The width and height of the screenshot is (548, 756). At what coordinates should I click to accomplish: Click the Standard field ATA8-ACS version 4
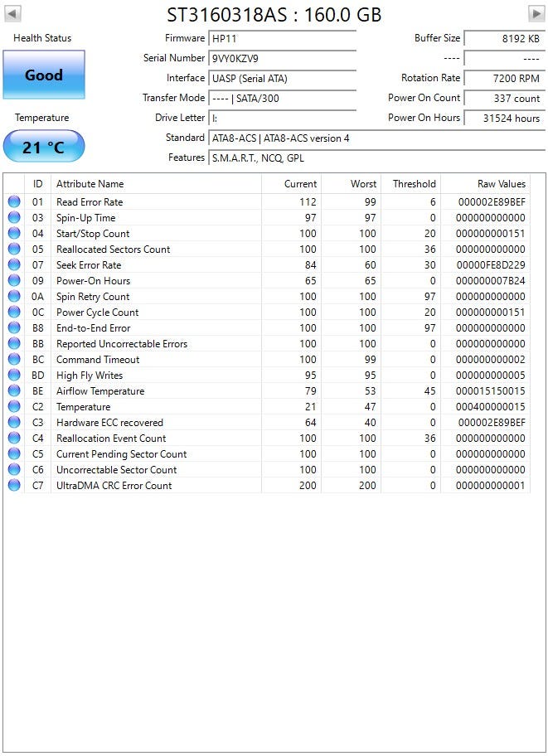[x=376, y=138]
